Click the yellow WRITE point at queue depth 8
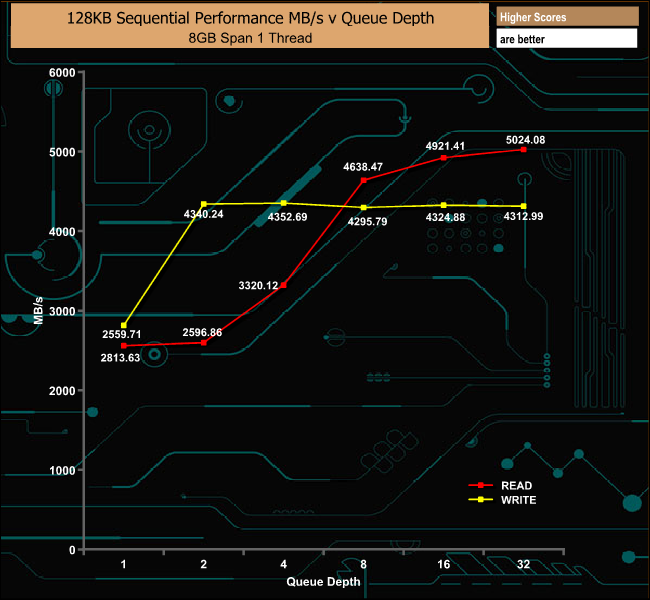This screenshot has height=600, width=650. 364,208
